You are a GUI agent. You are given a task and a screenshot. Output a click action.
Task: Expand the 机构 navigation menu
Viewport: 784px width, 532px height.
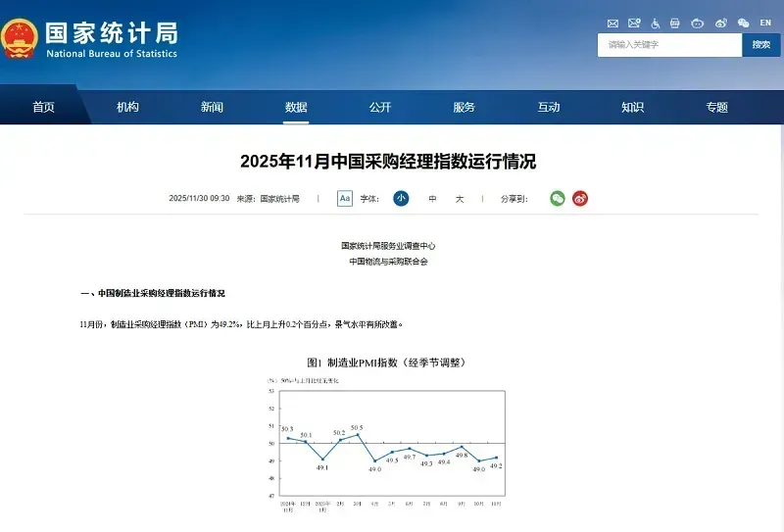[127, 107]
